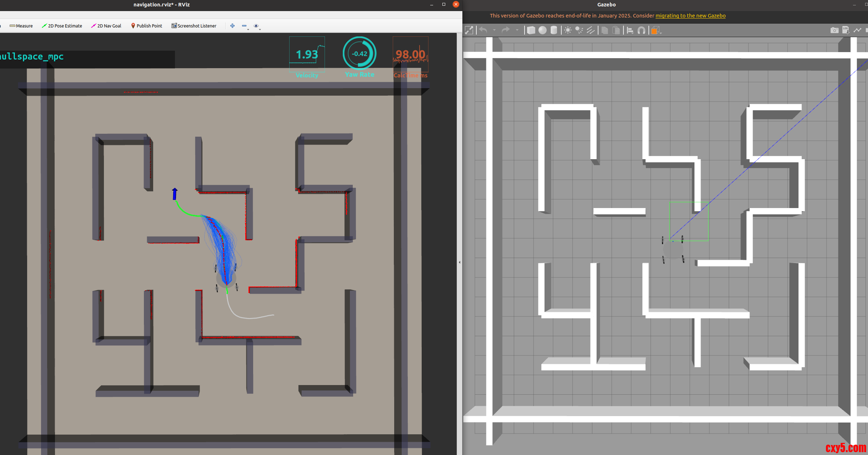This screenshot has height=455, width=868.
Task: Open the 'migrating to the new Gazebo' link
Action: tap(690, 16)
